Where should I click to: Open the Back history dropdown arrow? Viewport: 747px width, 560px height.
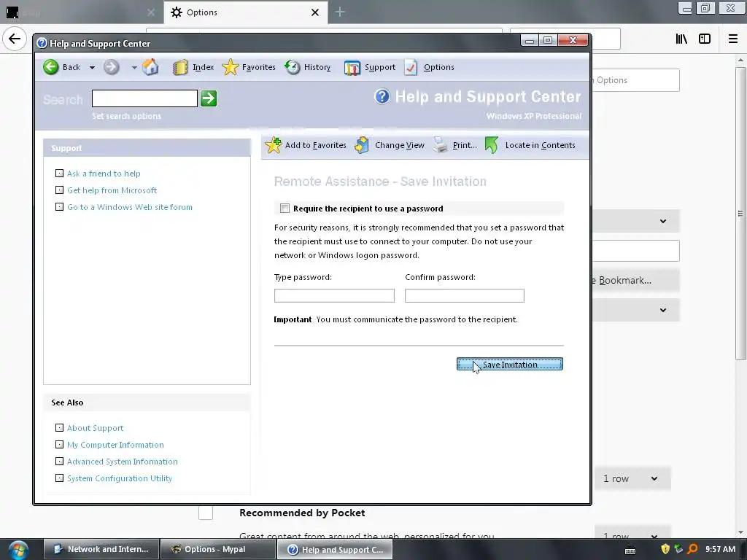pos(92,68)
